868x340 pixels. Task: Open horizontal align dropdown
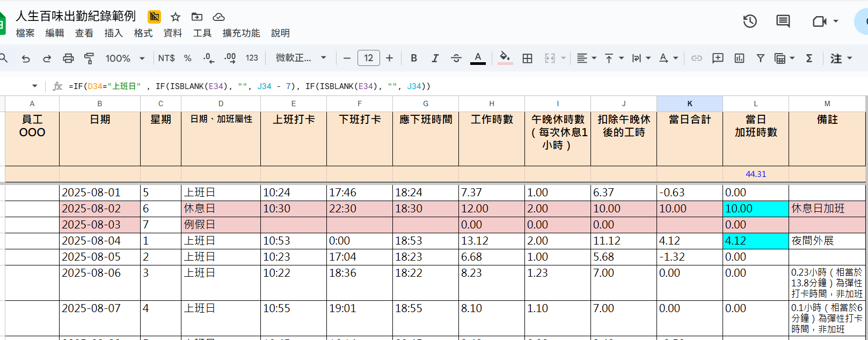pos(586,58)
